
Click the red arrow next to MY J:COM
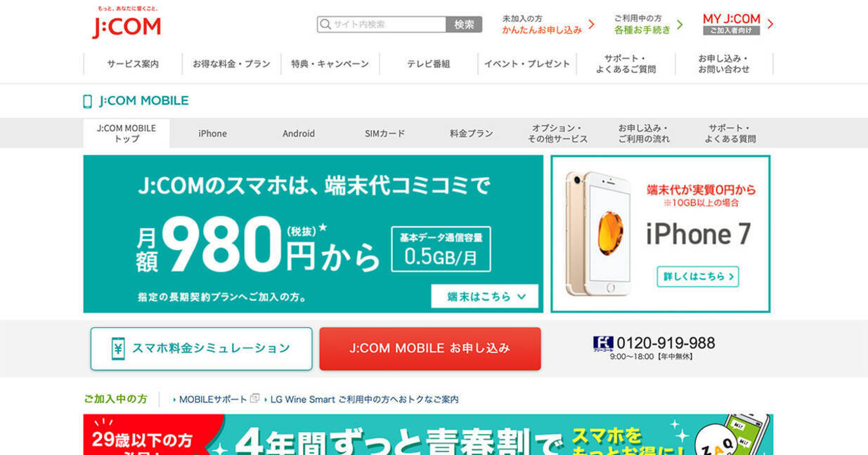point(770,24)
